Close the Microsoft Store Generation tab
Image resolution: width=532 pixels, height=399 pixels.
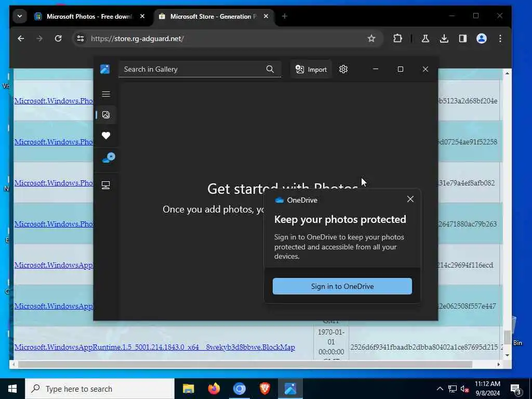coord(266,16)
